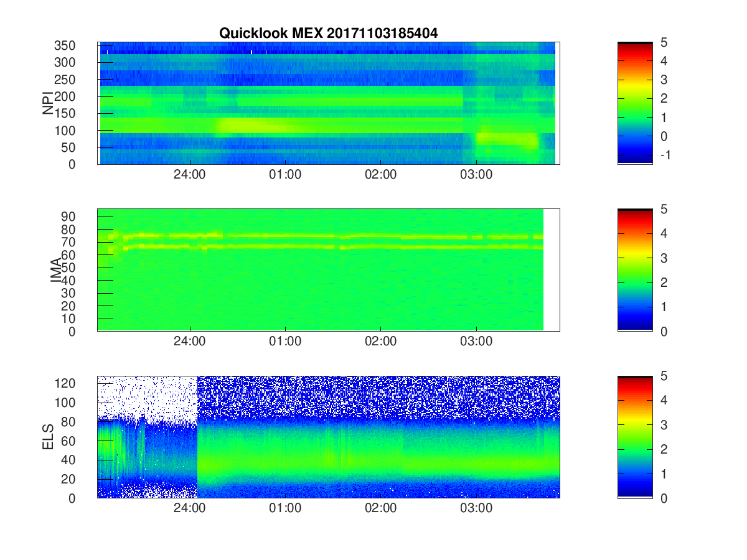Image resolution: width=747 pixels, height=560 pixels.
Task: Click the 24:00 tick under ELS plot
Action: [x=190, y=508]
